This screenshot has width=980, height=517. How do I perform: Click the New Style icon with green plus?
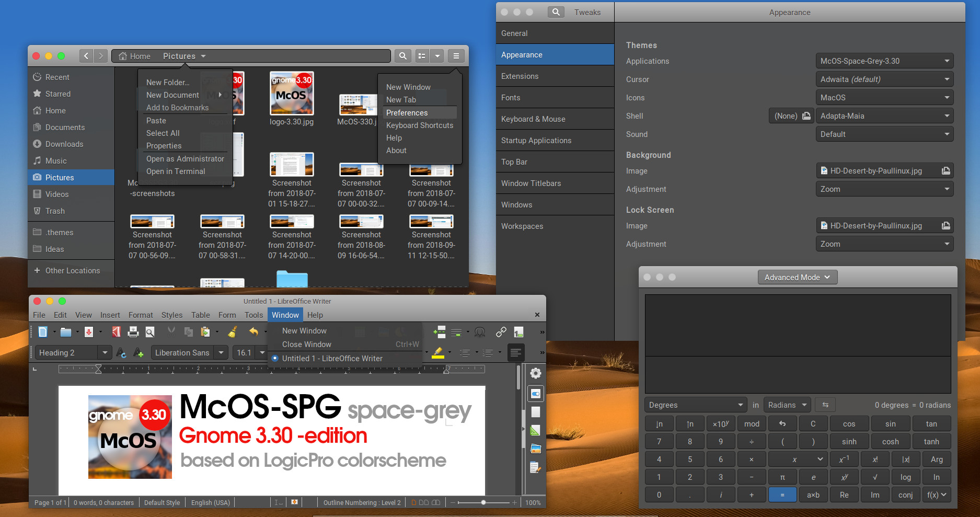click(x=139, y=353)
